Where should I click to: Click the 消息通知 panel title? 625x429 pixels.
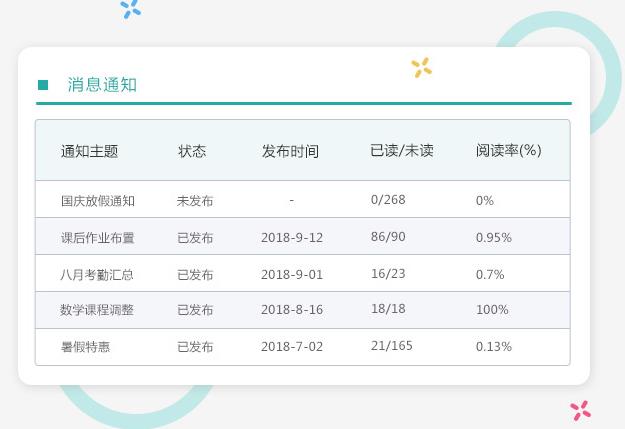click(102, 85)
